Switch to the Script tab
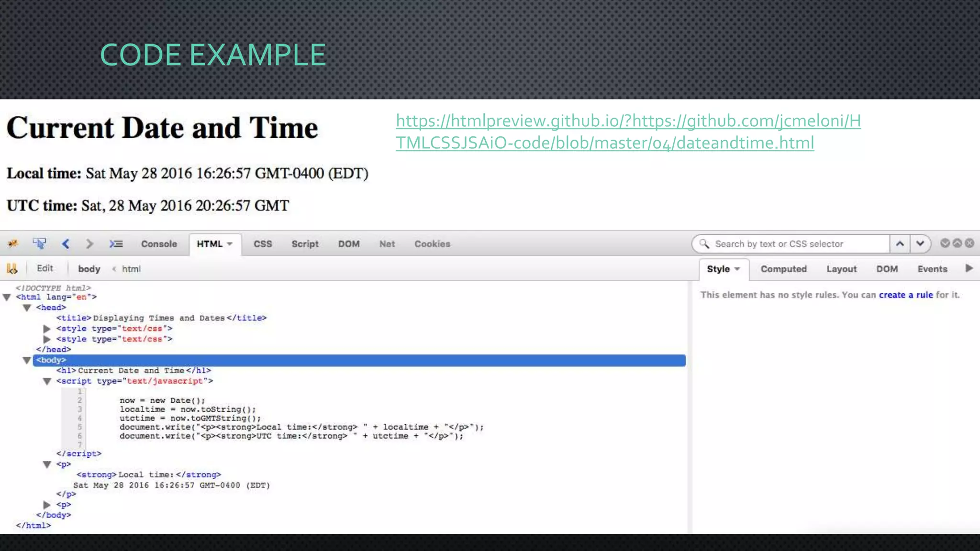Viewport: 980px width, 551px height. point(305,244)
